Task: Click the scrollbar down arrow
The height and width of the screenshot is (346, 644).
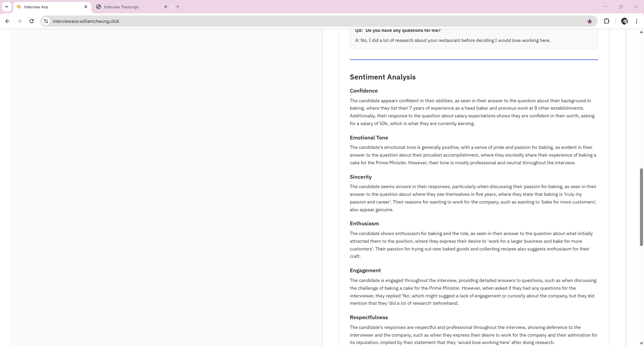Action: pyautogui.click(x=641, y=343)
